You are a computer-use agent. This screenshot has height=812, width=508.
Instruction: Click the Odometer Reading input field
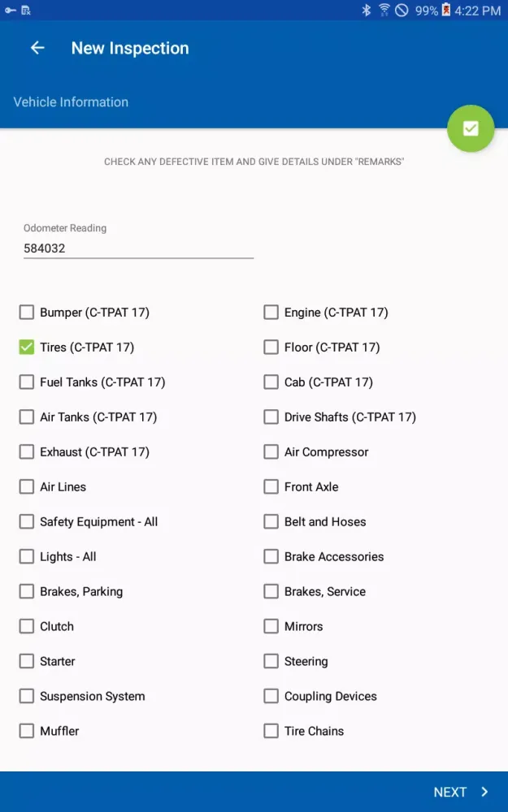tap(138, 248)
